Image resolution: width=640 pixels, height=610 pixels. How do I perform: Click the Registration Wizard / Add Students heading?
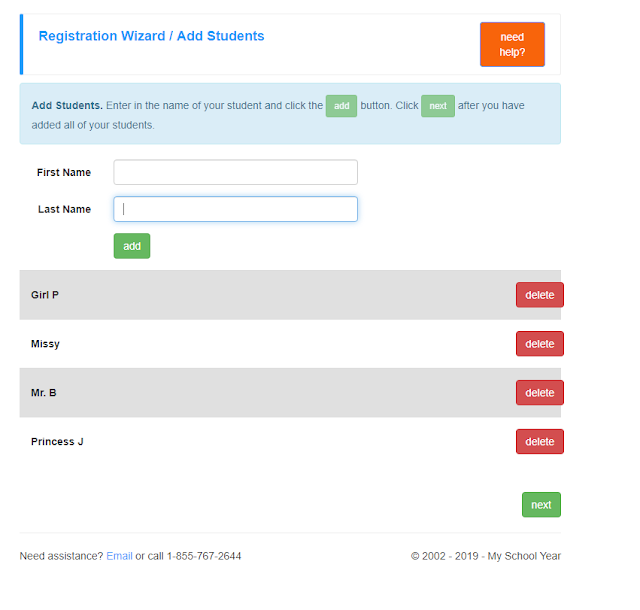tap(151, 36)
